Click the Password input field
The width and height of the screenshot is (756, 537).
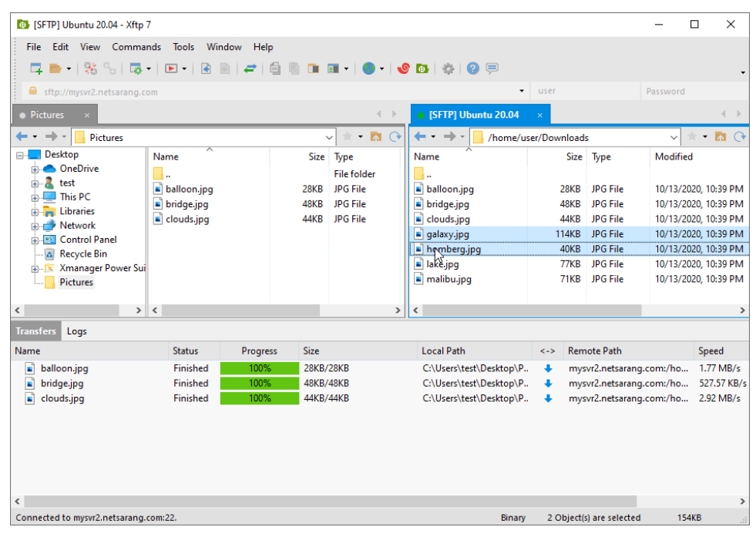click(x=695, y=91)
